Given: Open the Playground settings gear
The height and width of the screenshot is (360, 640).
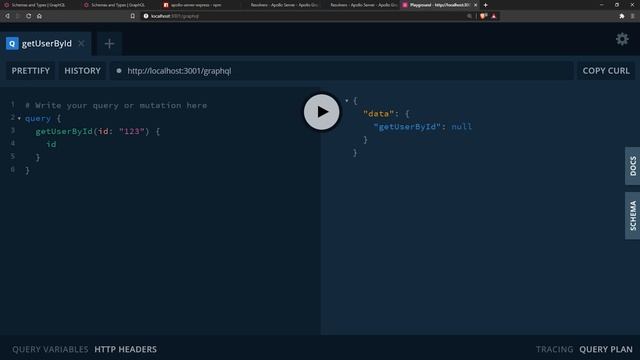Looking at the screenshot, I should pyautogui.click(x=622, y=39).
